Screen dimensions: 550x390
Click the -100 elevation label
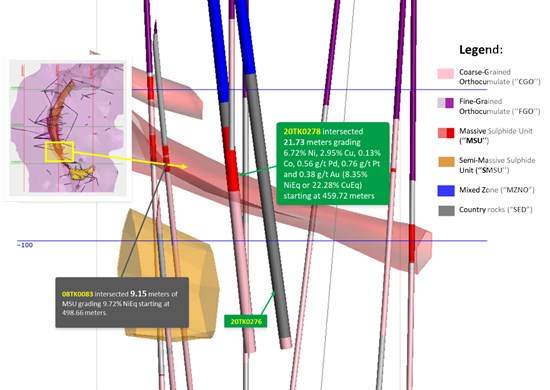(x=25, y=245)
